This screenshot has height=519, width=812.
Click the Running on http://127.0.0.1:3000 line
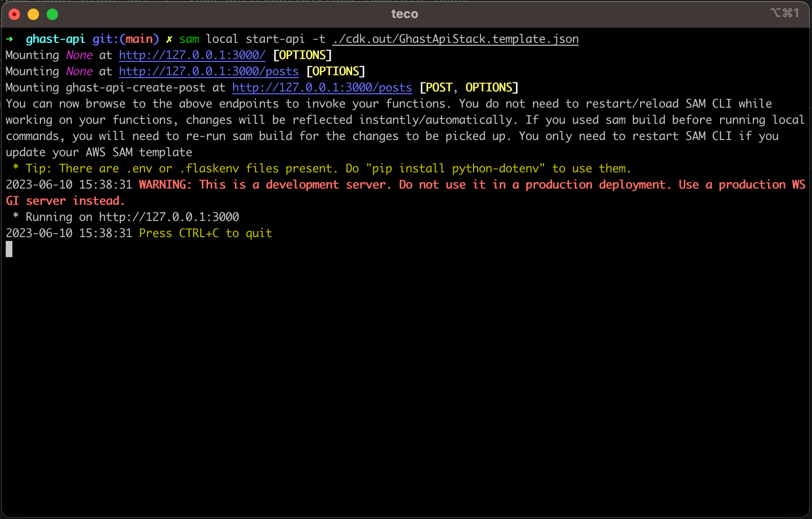click(x=122, y=217)
